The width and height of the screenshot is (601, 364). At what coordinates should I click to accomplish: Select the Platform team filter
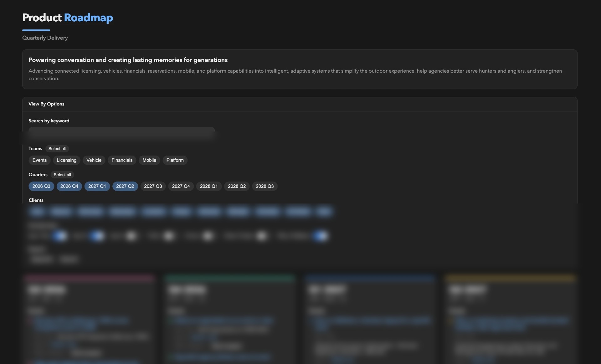point(175,160)
